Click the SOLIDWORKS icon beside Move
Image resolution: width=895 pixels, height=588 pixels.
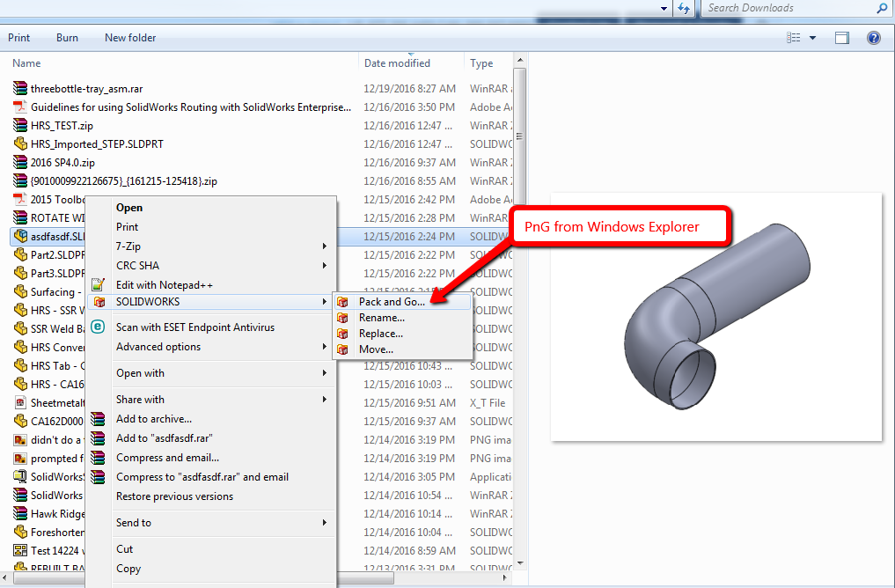pyautogui.click(x=342, y=349)
